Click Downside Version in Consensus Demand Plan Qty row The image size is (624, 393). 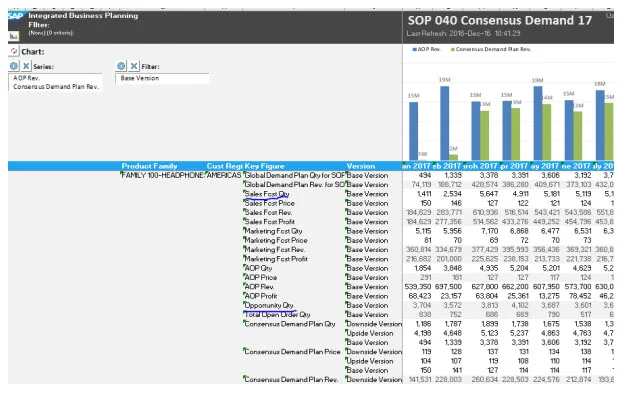[x=374, y=324]
